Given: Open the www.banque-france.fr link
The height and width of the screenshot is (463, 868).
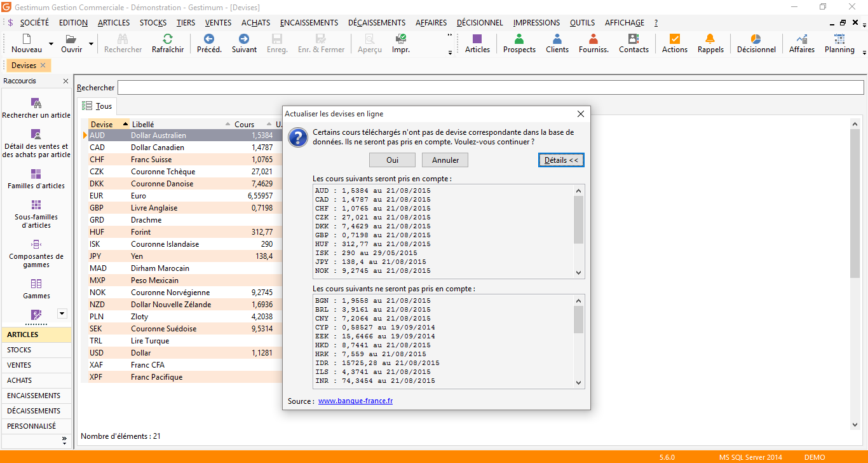Looking at the screenshot, I should (x=355, y=401).
